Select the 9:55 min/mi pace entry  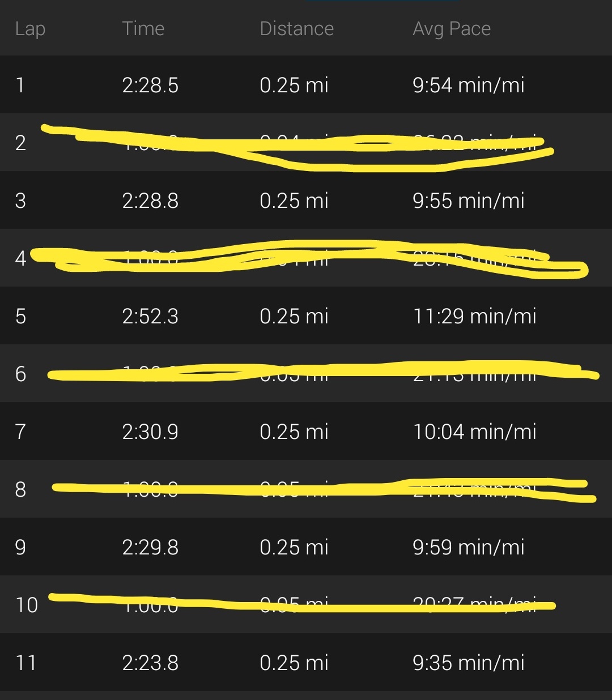468,201
